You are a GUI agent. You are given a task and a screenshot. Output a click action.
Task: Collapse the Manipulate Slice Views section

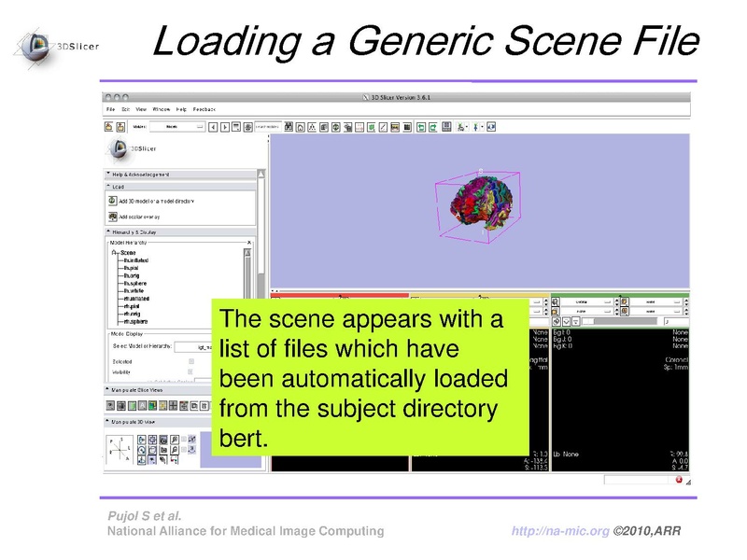click(x=160, y=390)
